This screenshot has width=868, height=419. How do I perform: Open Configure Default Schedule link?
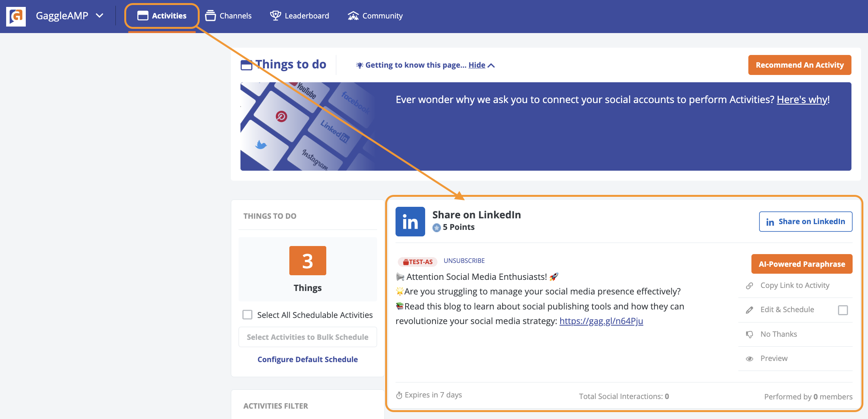point(307,359)
